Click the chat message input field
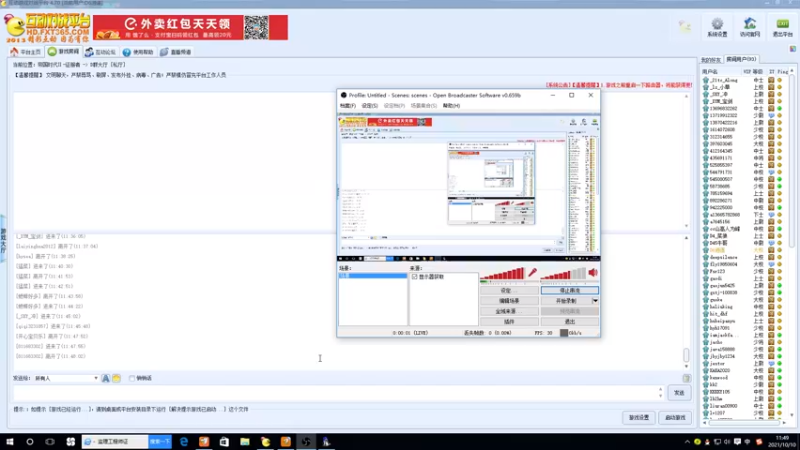This screenshot has width=800, height=450. coord(337,393)
